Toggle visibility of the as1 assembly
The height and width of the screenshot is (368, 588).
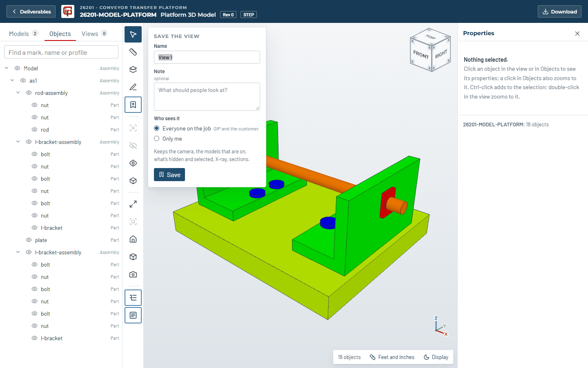tap(23, 81)
